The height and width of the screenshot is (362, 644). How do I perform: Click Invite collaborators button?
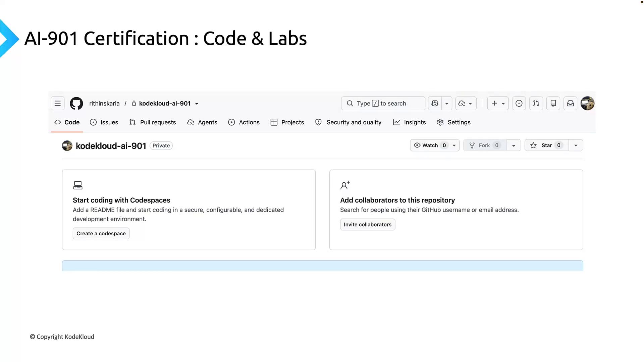368,224
